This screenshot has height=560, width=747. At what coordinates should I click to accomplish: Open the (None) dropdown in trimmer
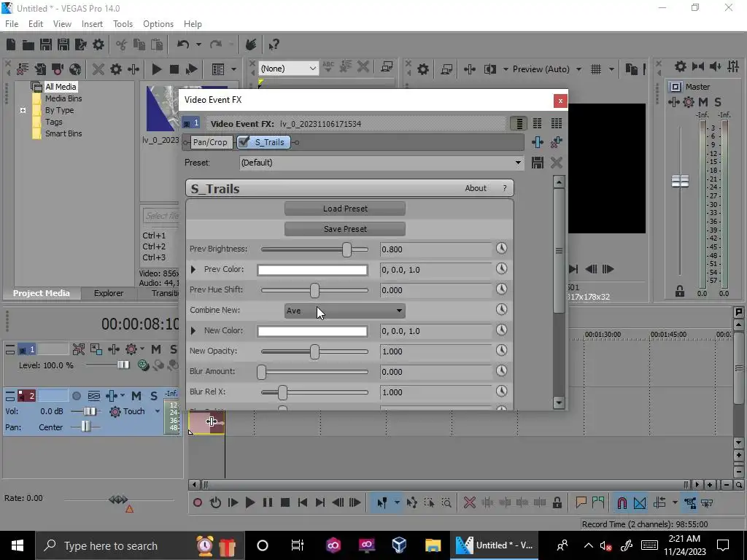[x=288, y=69]
